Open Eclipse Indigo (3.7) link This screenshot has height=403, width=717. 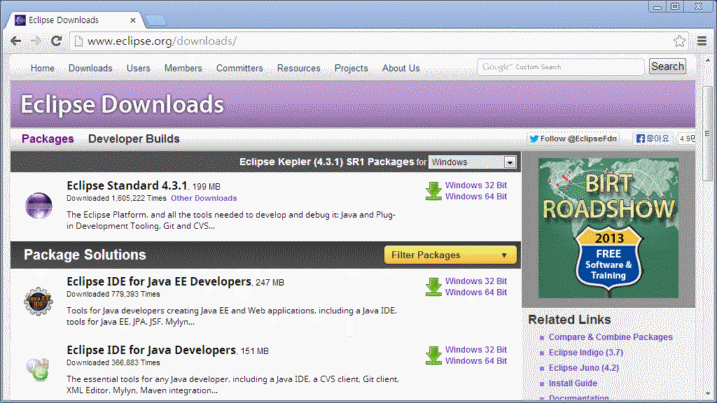point(586,353)
